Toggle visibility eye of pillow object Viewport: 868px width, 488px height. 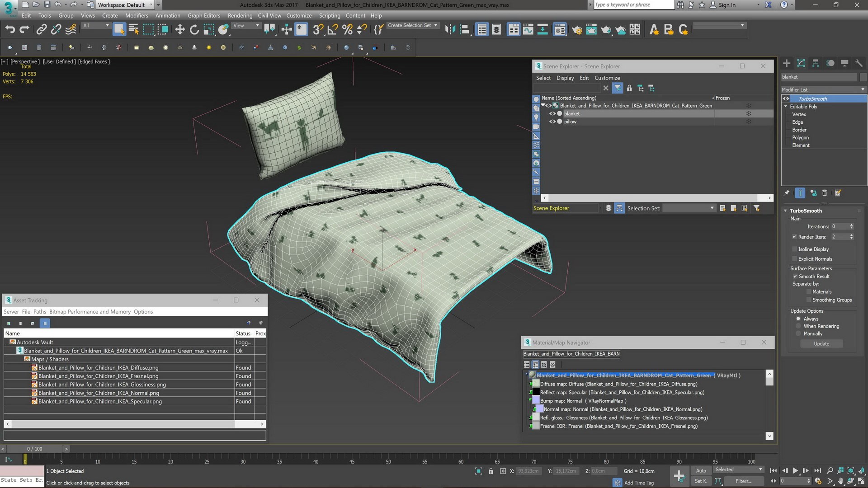tap(552, 122)
